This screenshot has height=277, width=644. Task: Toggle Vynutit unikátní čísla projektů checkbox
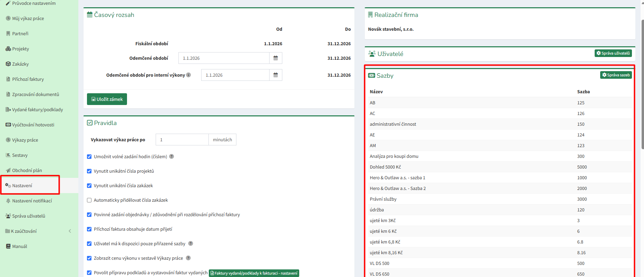[89, 171]
